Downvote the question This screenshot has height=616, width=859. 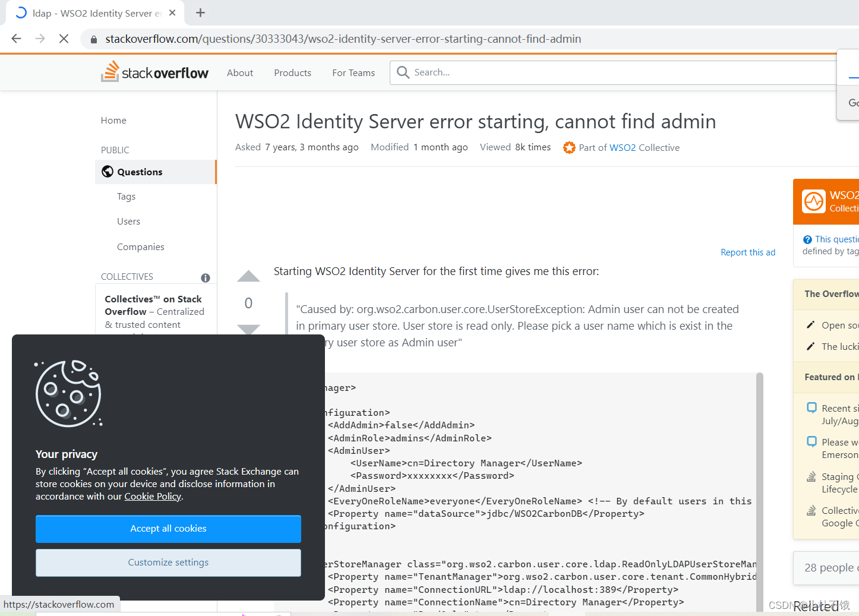tap(248, 329)
